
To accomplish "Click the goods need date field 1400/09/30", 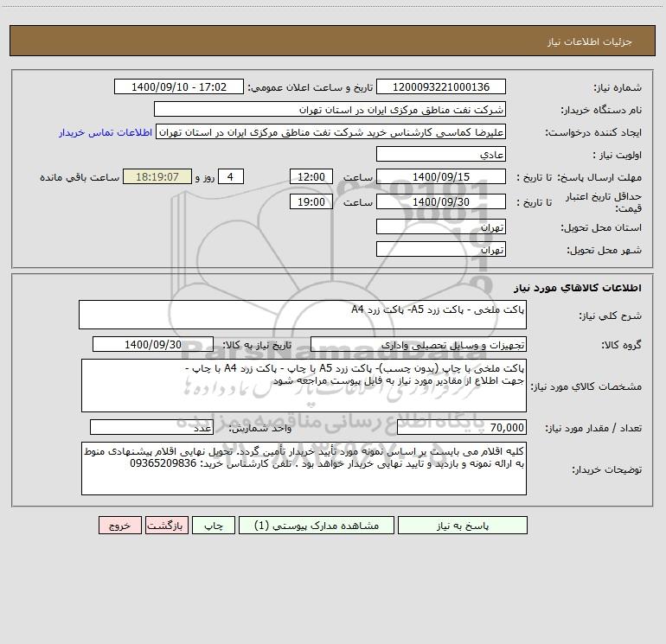I will 153,345.
